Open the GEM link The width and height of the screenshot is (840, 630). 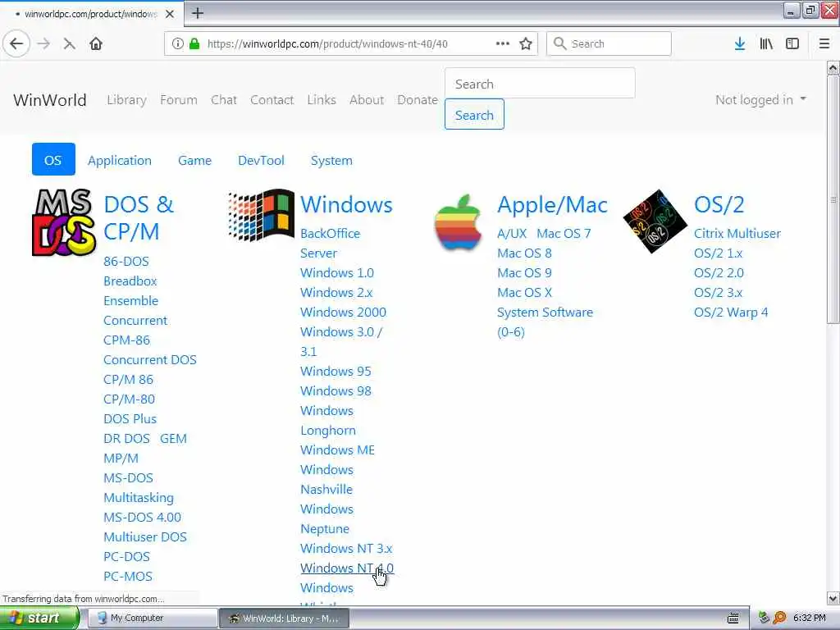(x=173, y=438)
